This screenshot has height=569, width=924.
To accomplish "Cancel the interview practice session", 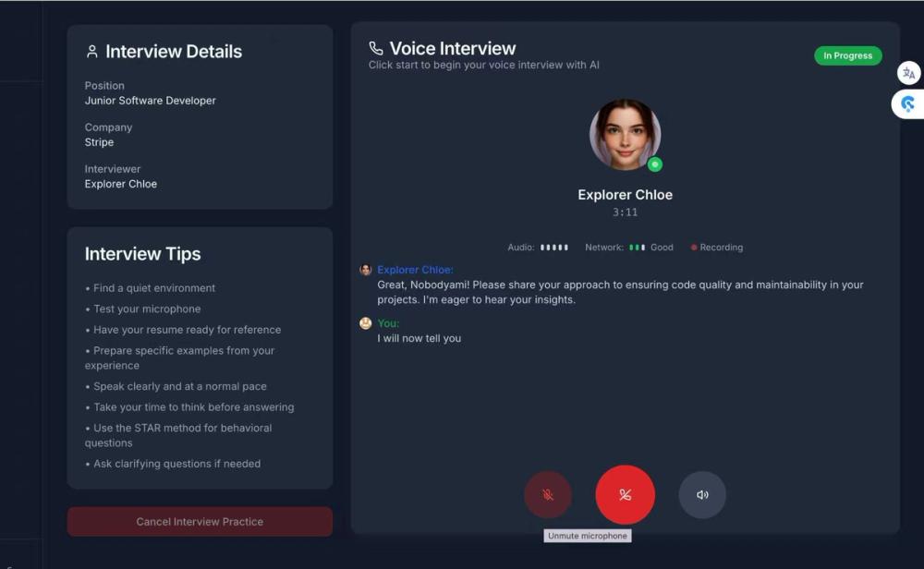I will [200, 521].
